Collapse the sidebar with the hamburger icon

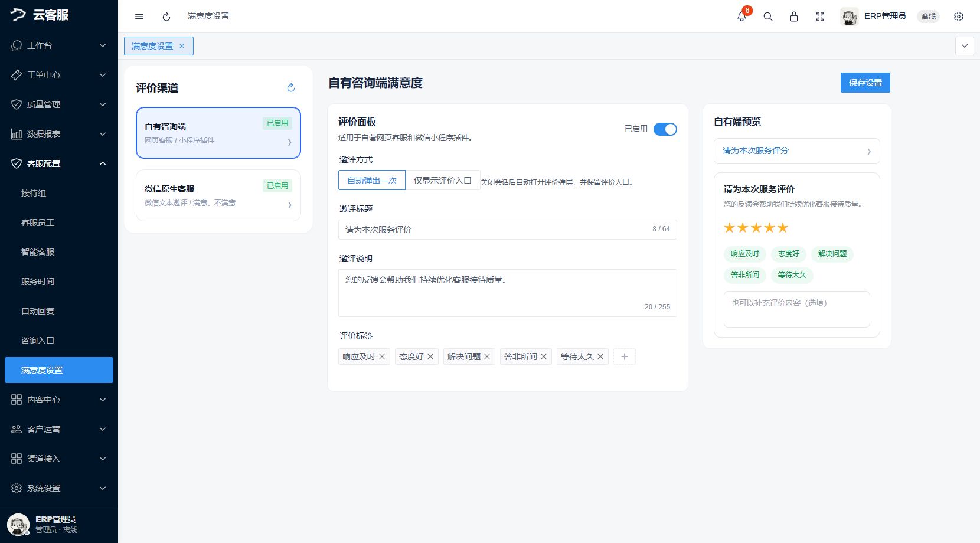[x=139, y=17]
